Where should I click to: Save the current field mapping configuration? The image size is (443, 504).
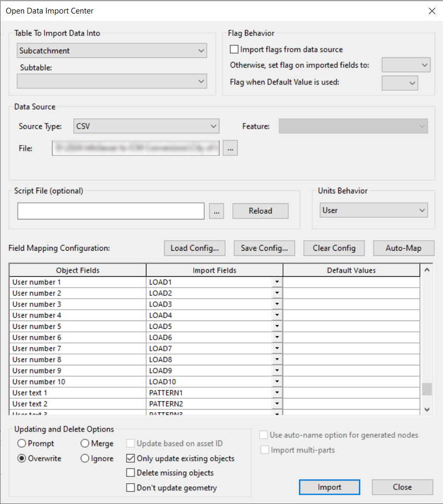[x=264, y=248]
